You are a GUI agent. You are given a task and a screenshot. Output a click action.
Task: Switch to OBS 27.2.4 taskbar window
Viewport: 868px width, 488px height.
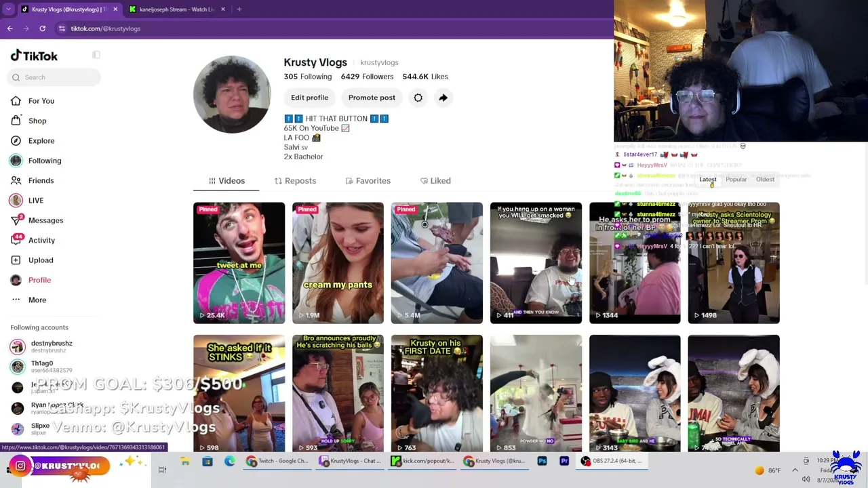pos(613,462)
